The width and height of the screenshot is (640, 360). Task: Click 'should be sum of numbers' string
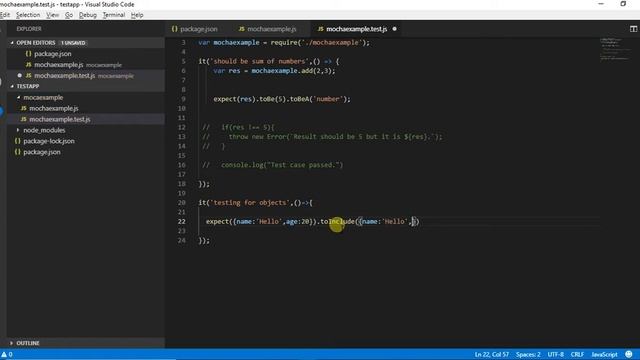click(x=259, y=61)
